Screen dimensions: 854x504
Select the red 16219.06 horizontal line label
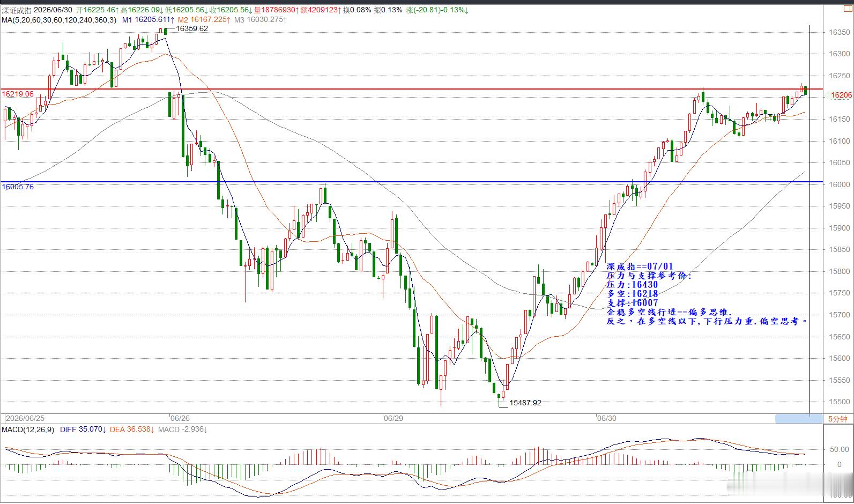point(18,94)
